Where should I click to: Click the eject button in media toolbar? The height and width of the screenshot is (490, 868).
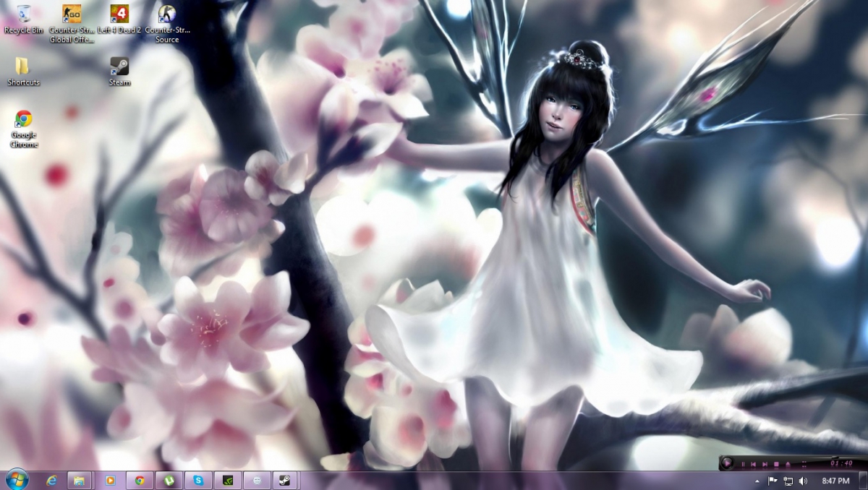click(788, 464)
